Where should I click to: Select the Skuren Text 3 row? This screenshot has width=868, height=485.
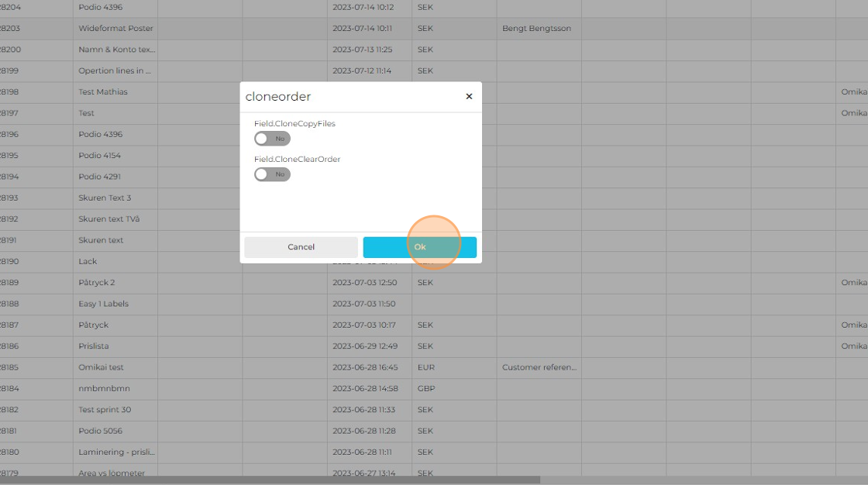(105, 198)
